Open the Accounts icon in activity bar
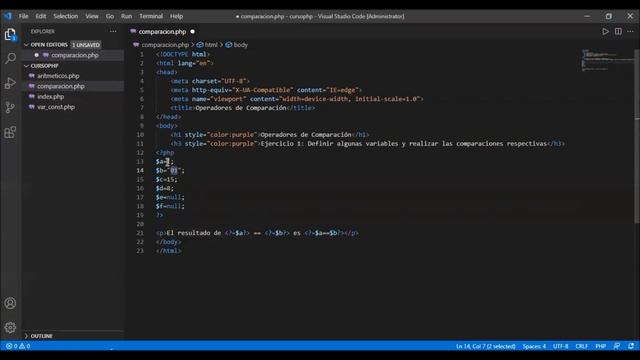Image resolution: width=640 pixels, height=360 pixels. pos(10,303)
